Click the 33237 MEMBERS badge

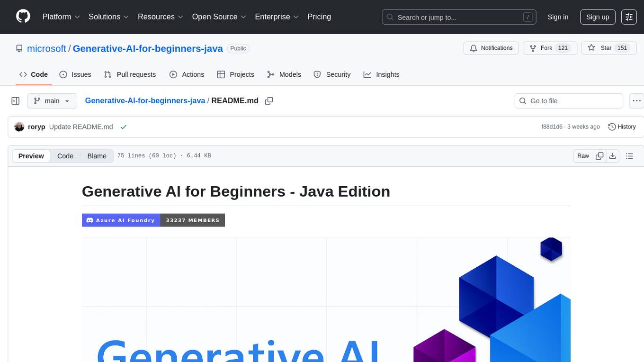[x=192, y=220]
